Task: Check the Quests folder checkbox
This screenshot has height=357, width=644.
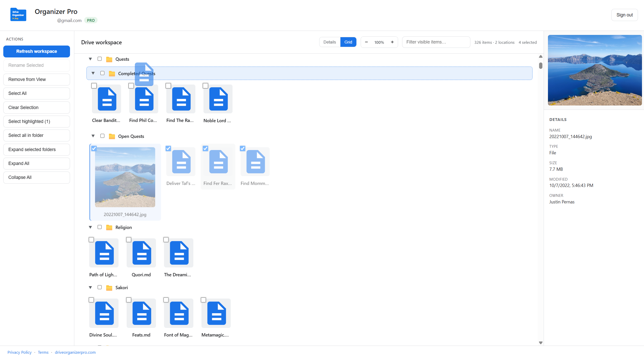Action: point(100,59)
